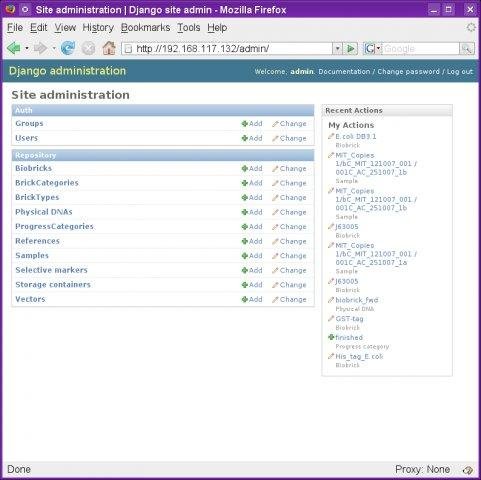
Task: Click the Proxy: None status text
Action: 423,470
